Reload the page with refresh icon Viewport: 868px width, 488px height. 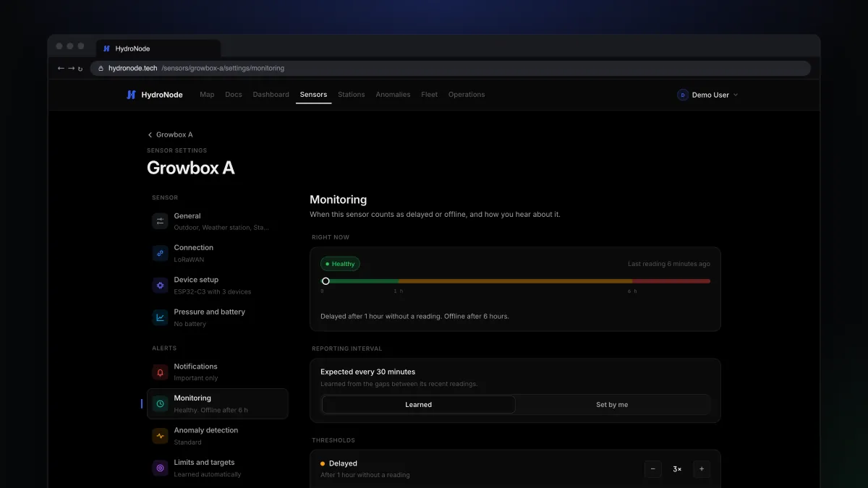coord(80,69)
